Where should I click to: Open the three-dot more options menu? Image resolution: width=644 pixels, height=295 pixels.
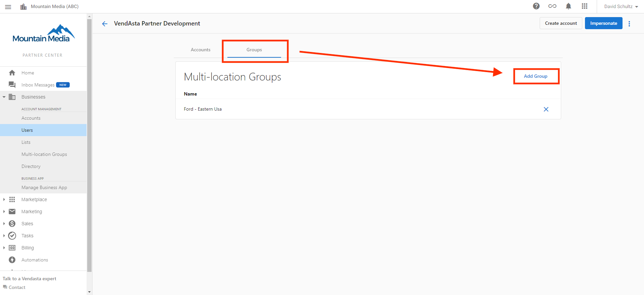629,23
